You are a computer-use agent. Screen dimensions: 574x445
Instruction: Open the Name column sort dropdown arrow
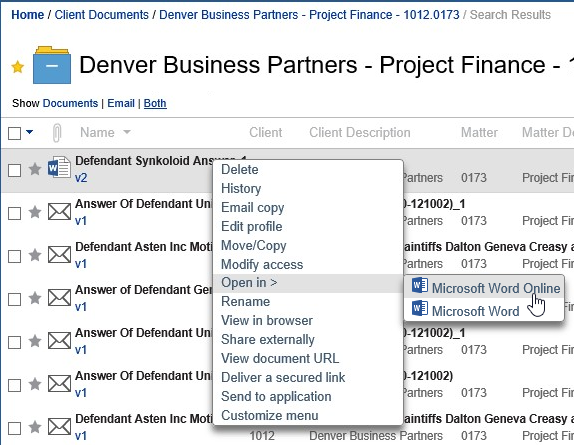(127, 132)
